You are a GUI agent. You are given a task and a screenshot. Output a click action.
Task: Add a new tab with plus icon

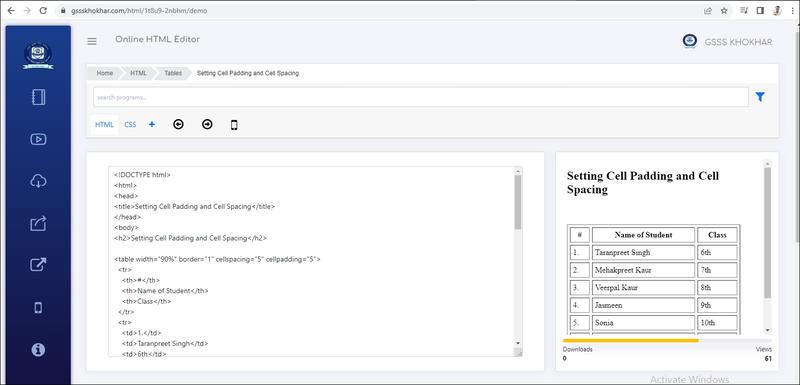tap(152, 124)
